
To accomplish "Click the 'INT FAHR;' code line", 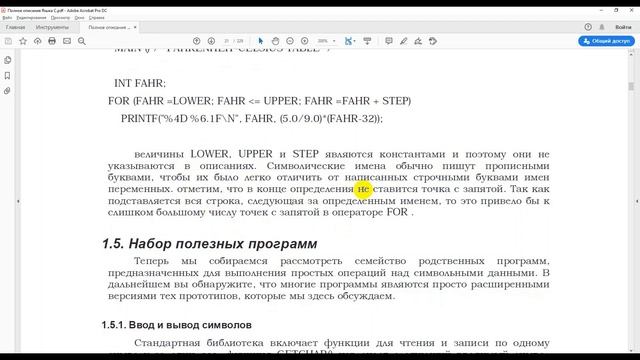I will click(140, 83).
